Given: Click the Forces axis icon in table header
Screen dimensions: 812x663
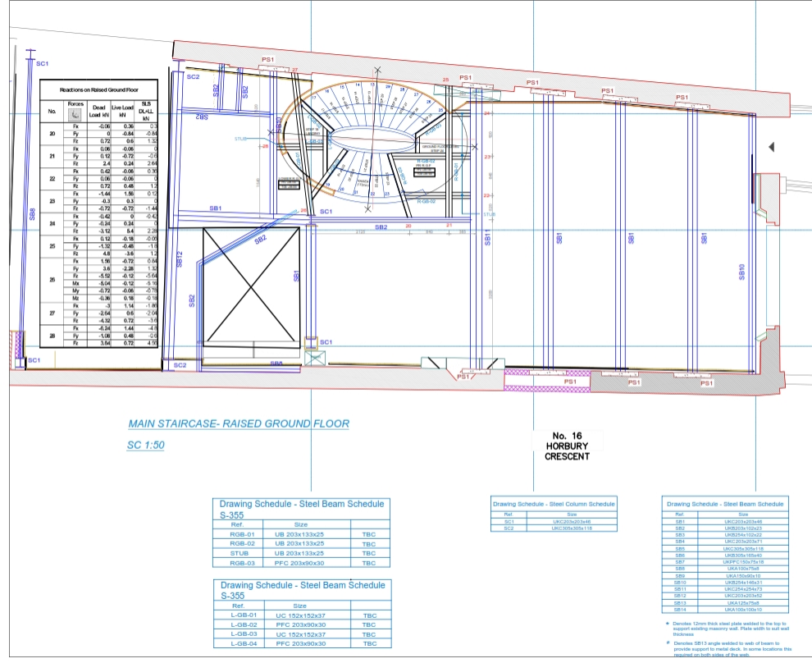Looking at the screenshot, I should tap(75, 116).
